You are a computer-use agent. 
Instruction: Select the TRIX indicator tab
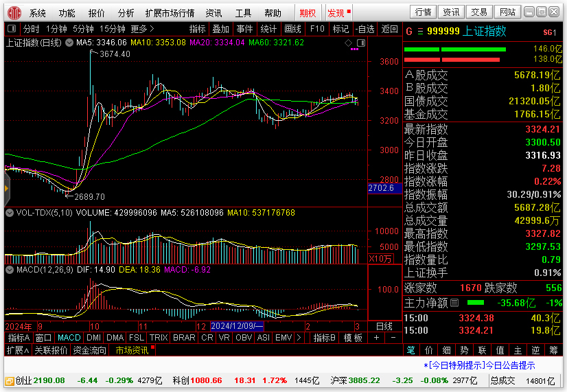[159, 338]
